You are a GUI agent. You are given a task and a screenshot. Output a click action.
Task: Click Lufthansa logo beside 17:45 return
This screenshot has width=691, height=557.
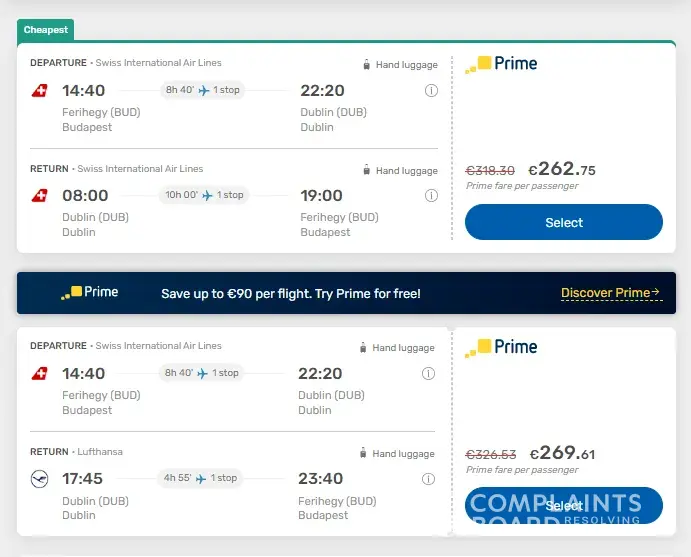(39, 479)
